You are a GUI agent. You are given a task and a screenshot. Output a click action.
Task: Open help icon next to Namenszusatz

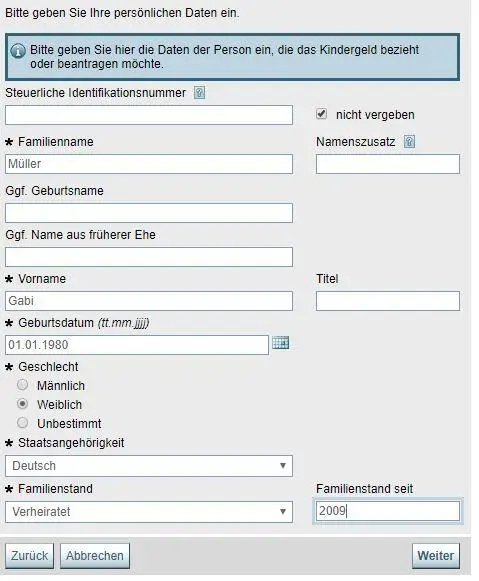click(x=409, y=142)
